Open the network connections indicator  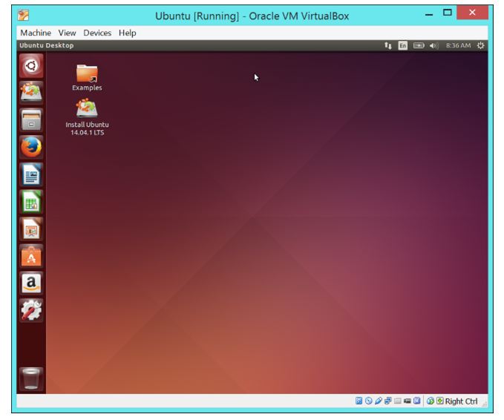tap(388, 45)
